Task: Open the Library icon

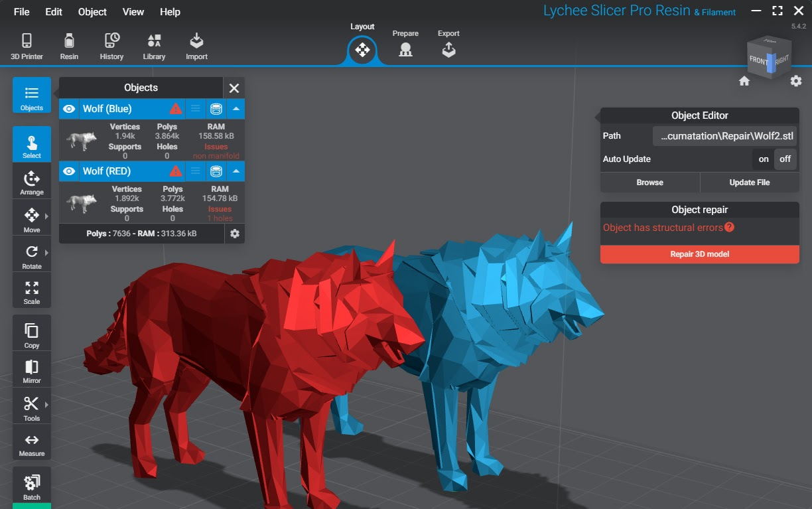Action: click(154, 46)
